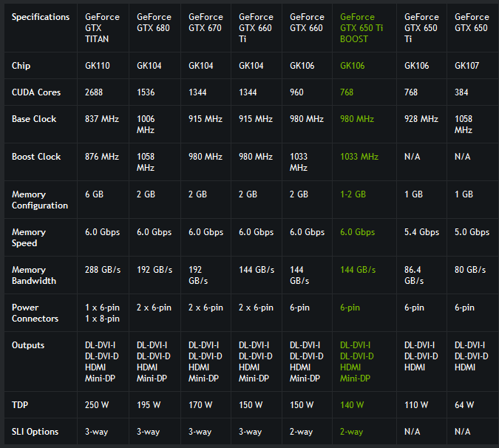Click the Base Clock row label

point(34,119)
